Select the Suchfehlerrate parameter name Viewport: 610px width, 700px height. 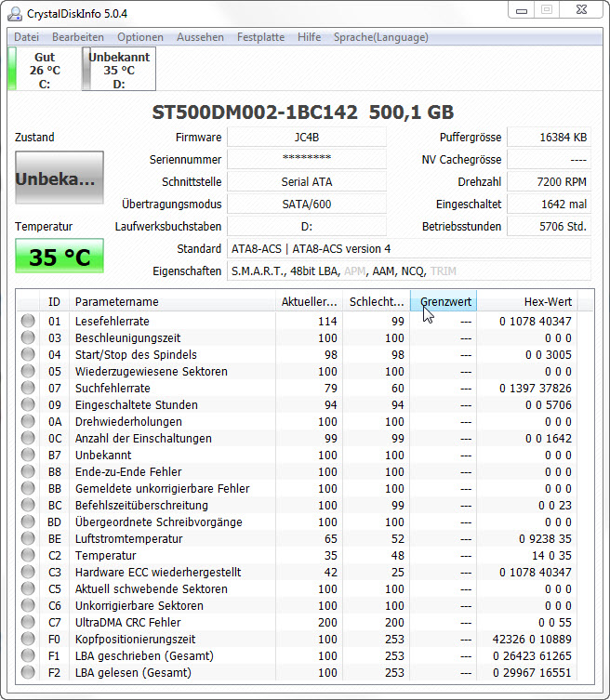(x=113, y=388)
